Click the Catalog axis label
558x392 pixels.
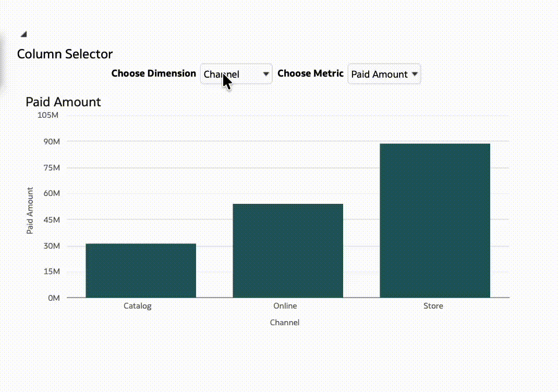pos(137,306)
